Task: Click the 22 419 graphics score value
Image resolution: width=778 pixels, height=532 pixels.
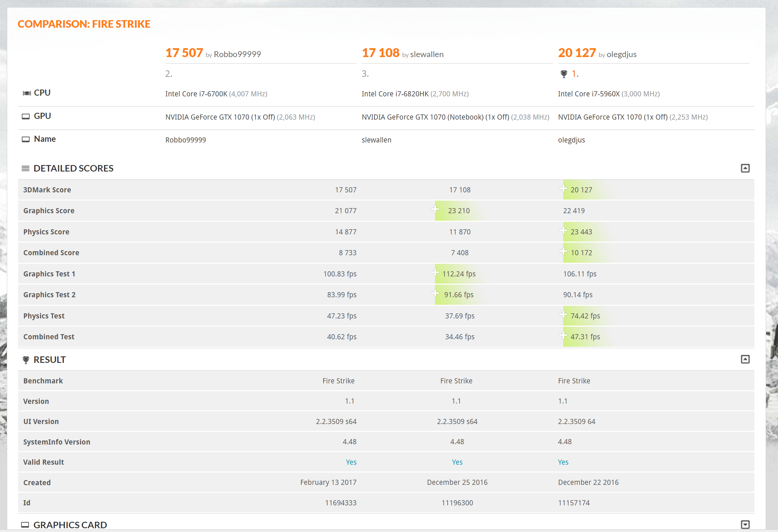Action: pos(574,211)
